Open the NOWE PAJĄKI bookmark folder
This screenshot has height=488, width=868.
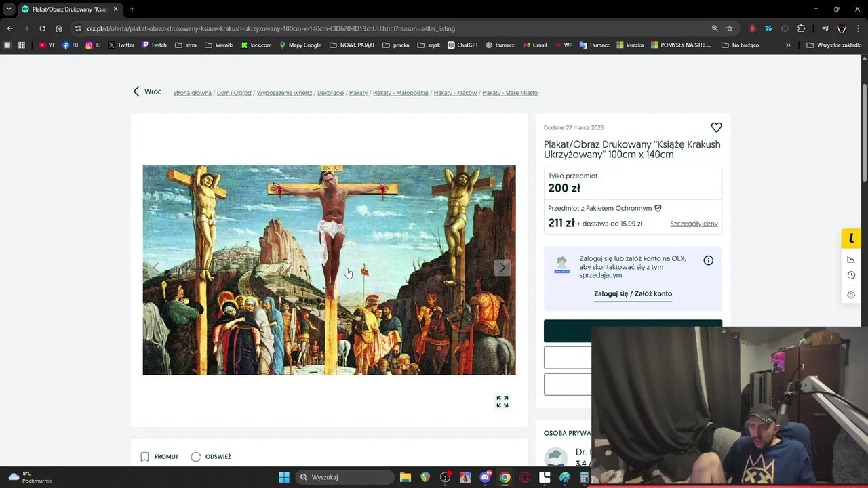(x=352, y=45)
